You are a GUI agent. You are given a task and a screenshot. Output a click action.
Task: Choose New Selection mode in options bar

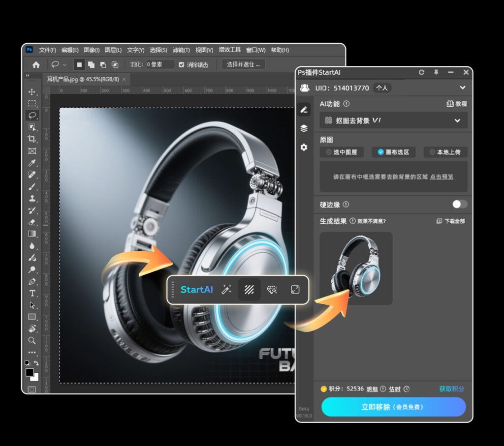coord(79,65)
